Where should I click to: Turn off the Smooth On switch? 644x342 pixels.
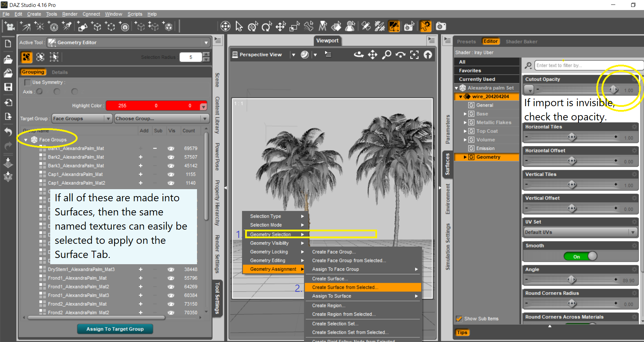pos(580,256)
